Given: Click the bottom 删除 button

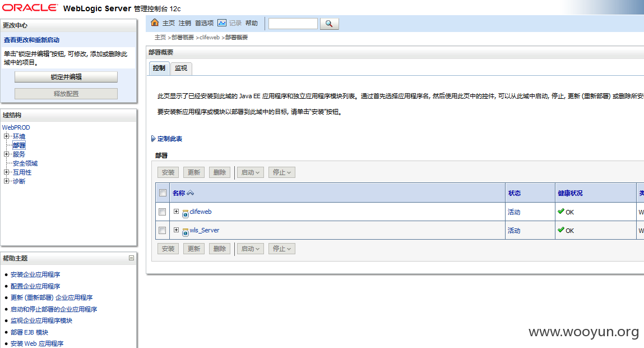Looking at the screenshot, I should tap(220, 249).
